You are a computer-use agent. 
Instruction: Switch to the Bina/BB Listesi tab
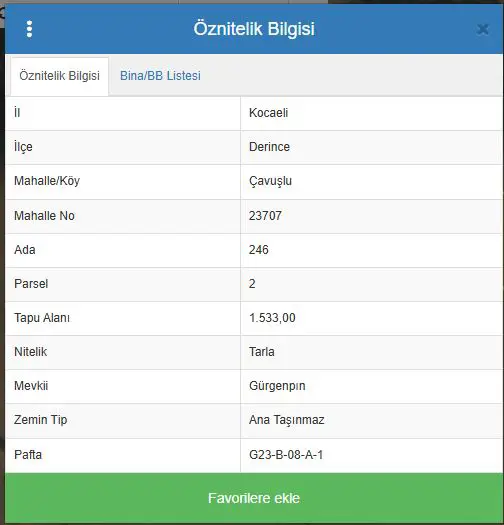tap(160, 76)
